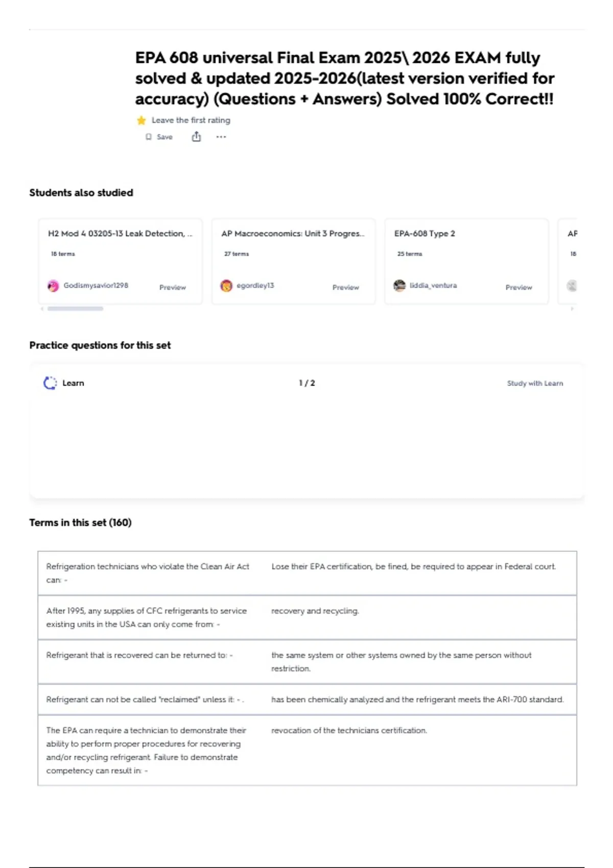Click the carousel left arrow
The height and width of the screenshot is (868, 613).
[42, 308]
